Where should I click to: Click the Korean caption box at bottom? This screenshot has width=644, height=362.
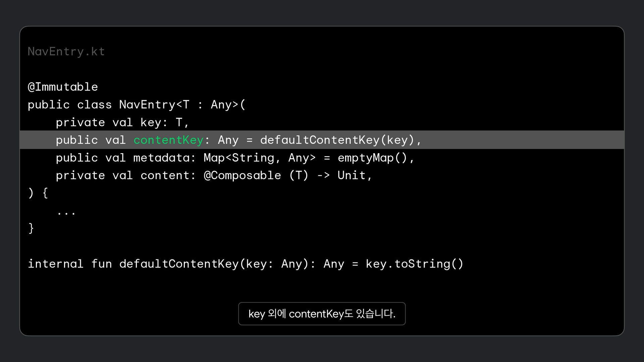tap(322, 314)
